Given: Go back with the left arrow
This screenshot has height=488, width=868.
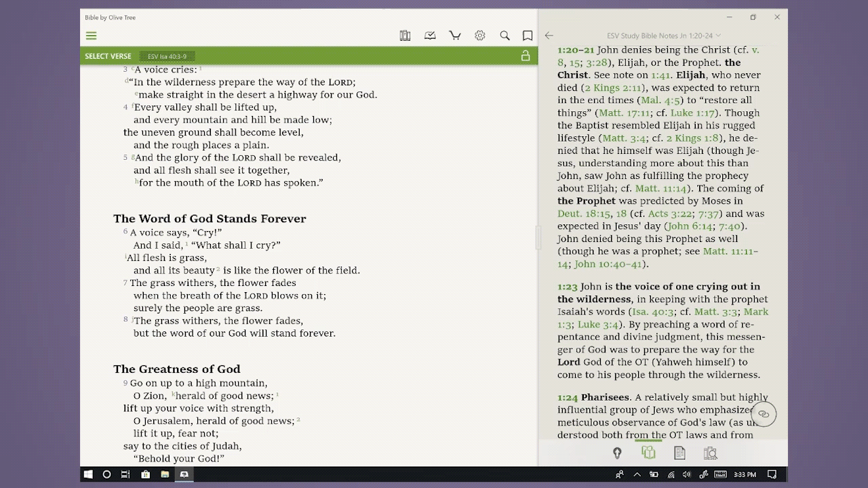Looking at the screenshot, I should [549, 36].
